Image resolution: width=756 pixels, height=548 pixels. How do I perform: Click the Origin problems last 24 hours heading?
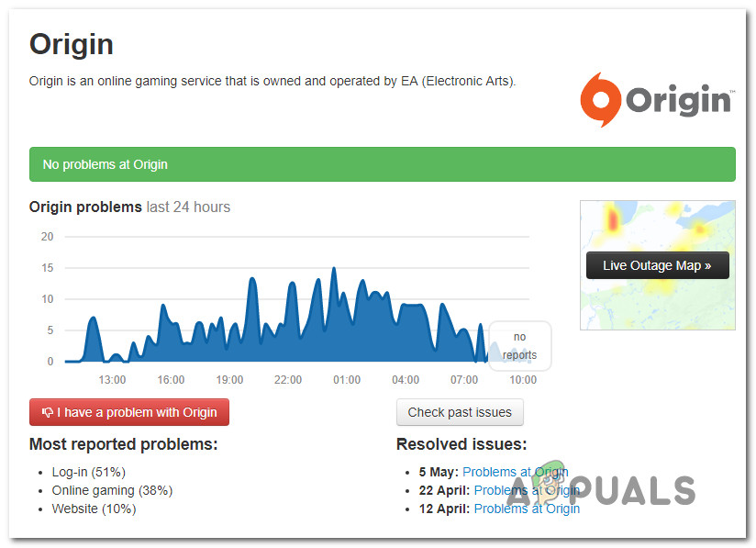129,207
